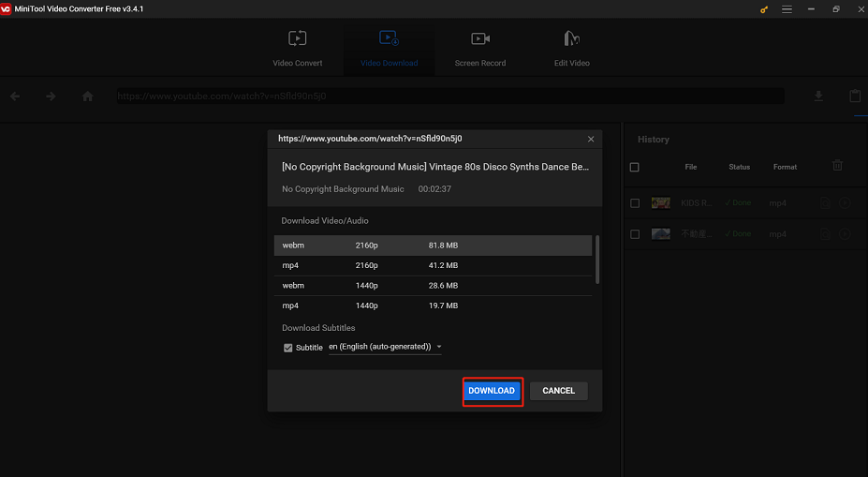Switch to the Video Download tab
The height and width of the screenshot is (477, 868).
point(389,48)
